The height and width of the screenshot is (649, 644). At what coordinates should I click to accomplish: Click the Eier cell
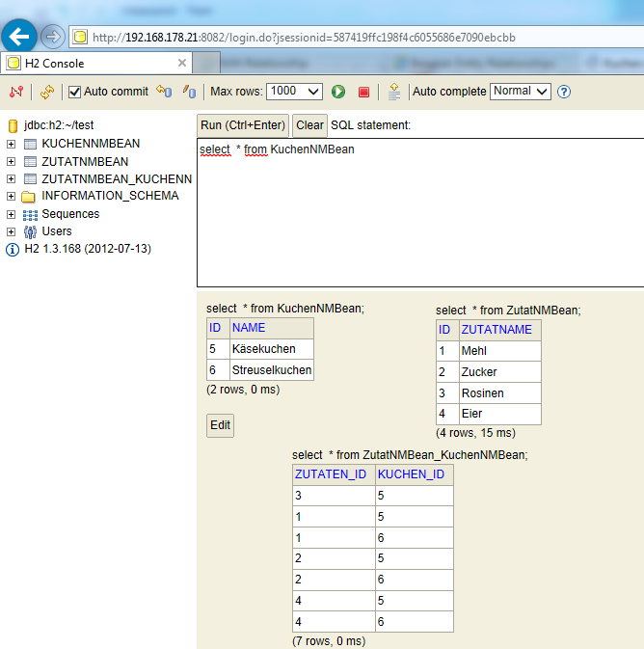(500, 414)
